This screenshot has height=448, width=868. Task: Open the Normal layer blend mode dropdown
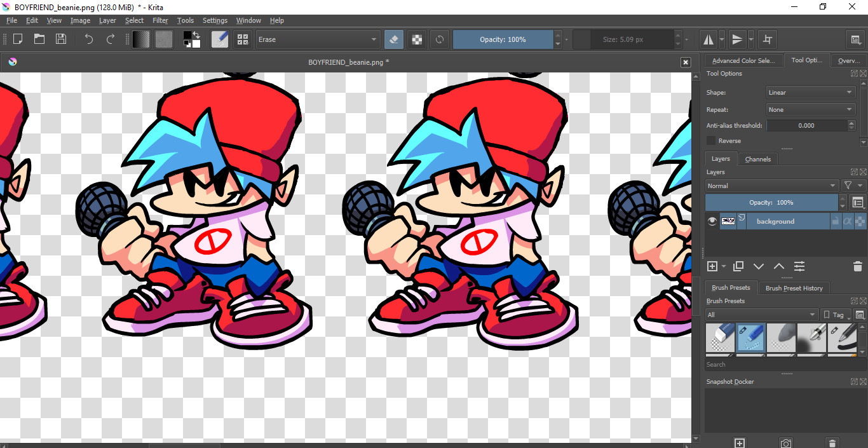771,186
